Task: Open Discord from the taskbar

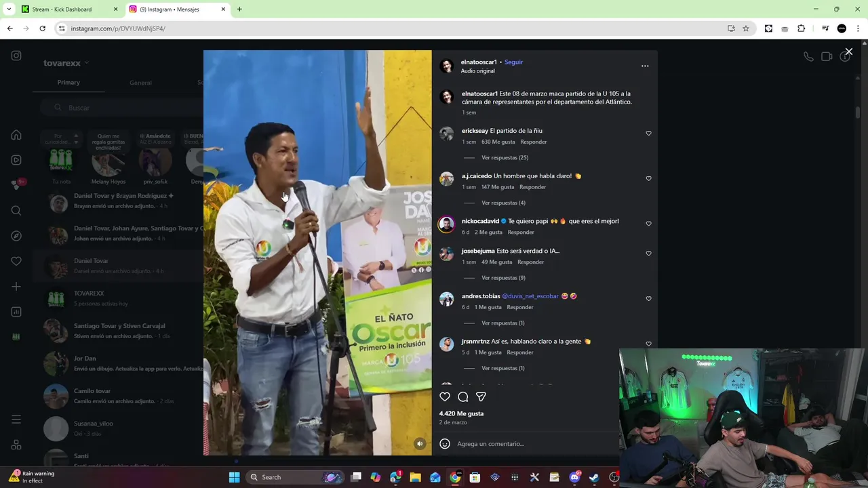Action: 574,477
